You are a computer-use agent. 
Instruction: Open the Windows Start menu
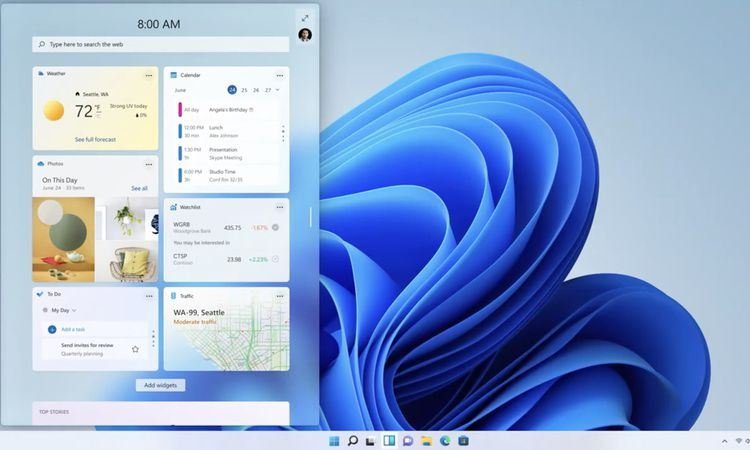(334, 440)
